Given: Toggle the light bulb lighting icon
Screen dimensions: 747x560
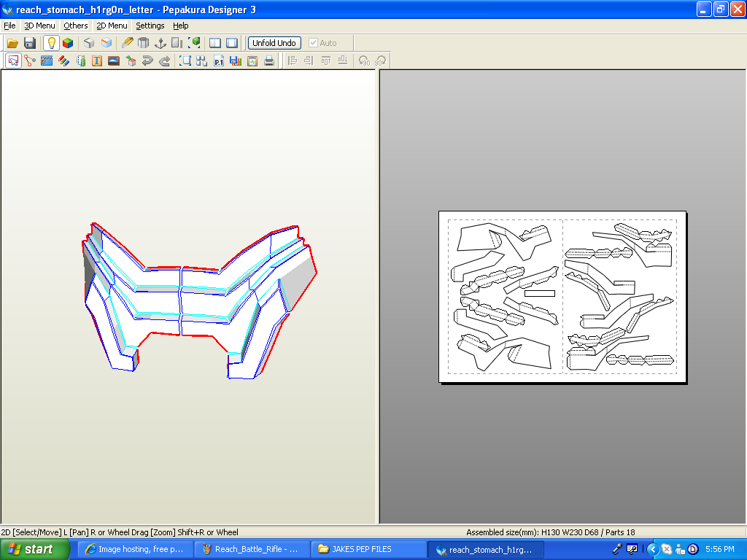Looking at the screenshot, I should click(51, 43).
